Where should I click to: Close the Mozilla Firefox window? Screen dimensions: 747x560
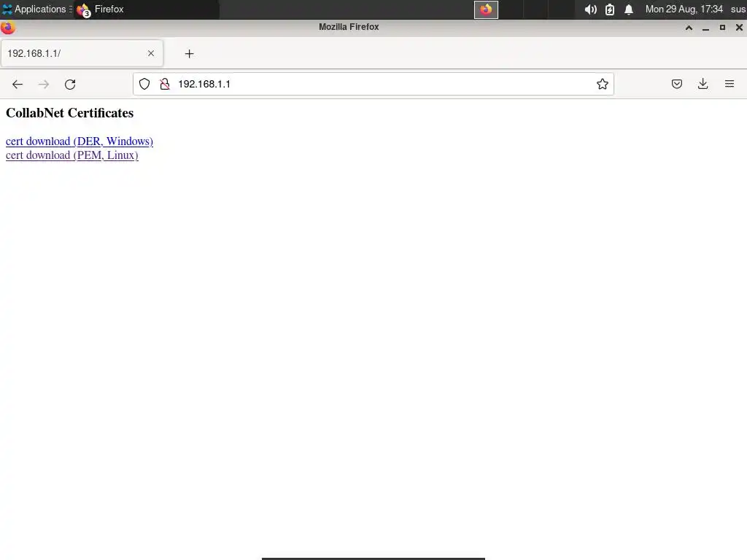coord(739,28)
